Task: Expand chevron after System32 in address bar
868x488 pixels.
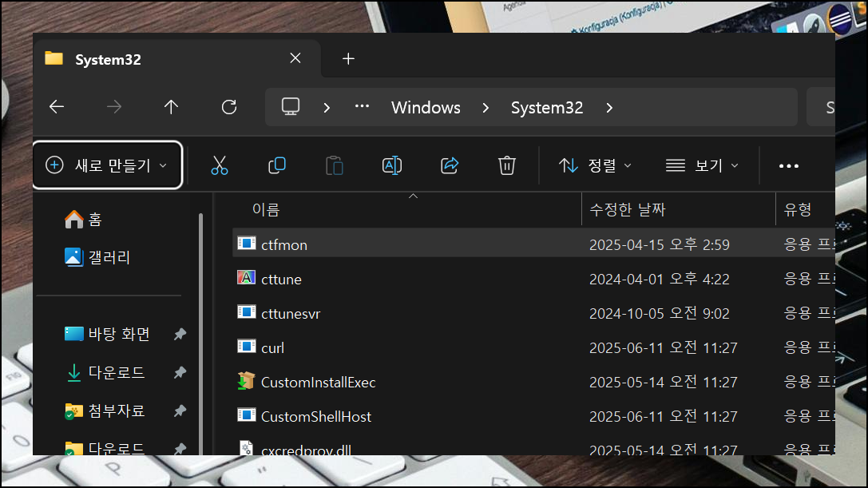Action: tap(609, 108)
